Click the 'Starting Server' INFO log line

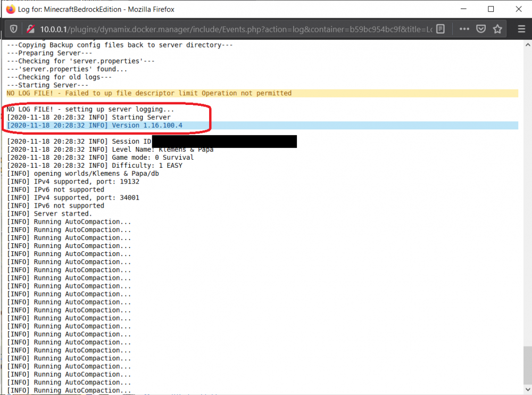88,117
